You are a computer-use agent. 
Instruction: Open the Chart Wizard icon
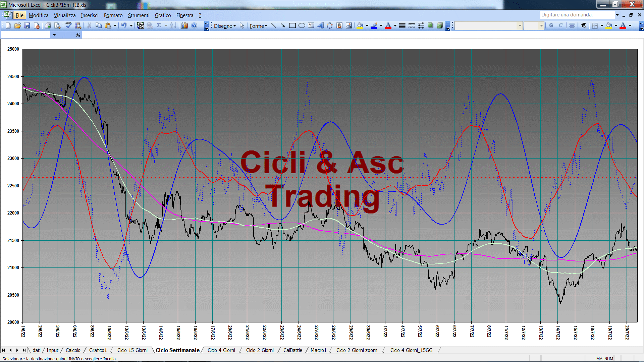click(x=184, y=25)
